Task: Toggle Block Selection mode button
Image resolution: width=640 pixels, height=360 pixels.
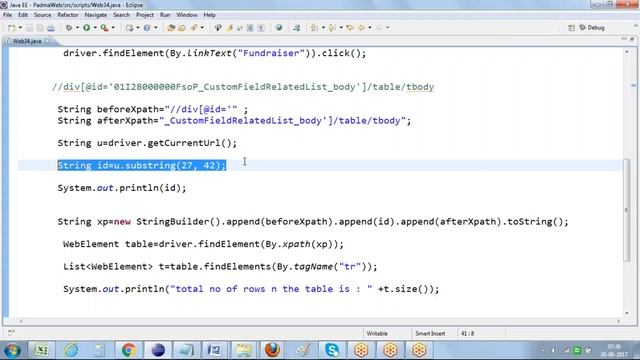Action: click(x=250, y=28)
